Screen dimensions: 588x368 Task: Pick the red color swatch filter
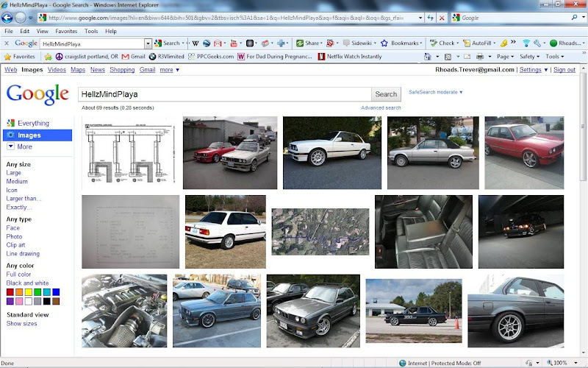[10, 292]
